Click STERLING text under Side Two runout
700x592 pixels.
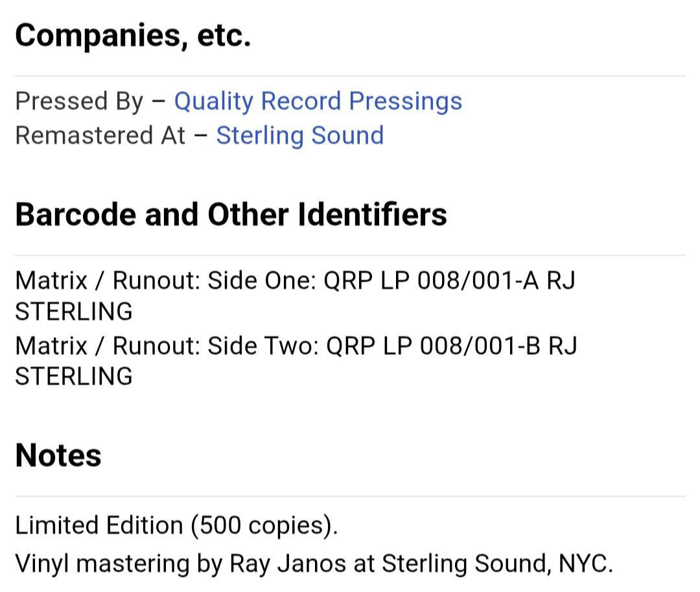[x=74, y=376]
